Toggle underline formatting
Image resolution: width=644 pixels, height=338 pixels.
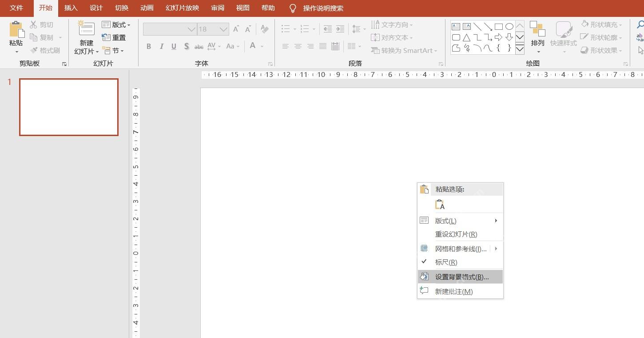click(174, 46)
